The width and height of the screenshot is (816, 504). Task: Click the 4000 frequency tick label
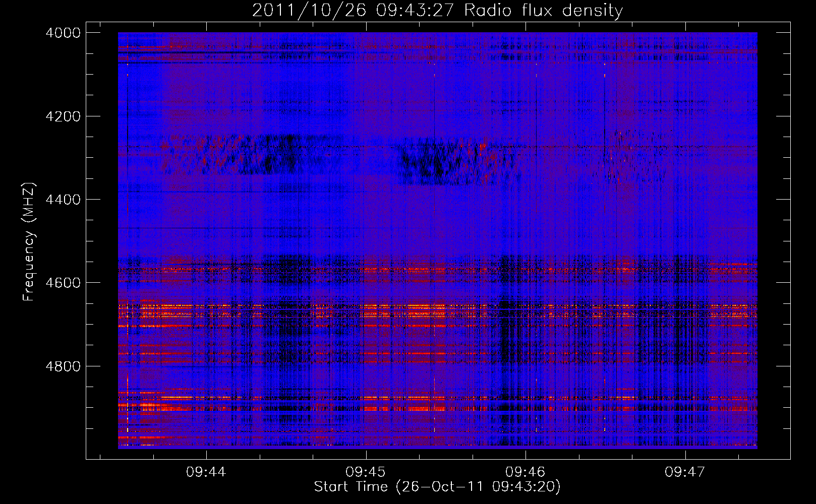click(63, 33)
